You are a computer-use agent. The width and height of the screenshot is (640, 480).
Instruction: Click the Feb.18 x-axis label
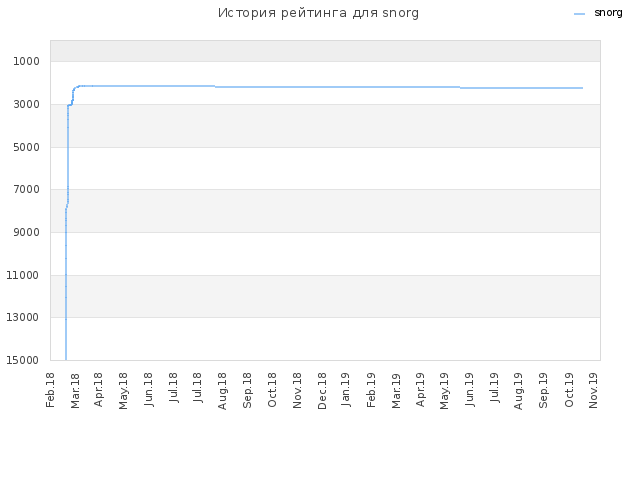click(x=50, y=390)
